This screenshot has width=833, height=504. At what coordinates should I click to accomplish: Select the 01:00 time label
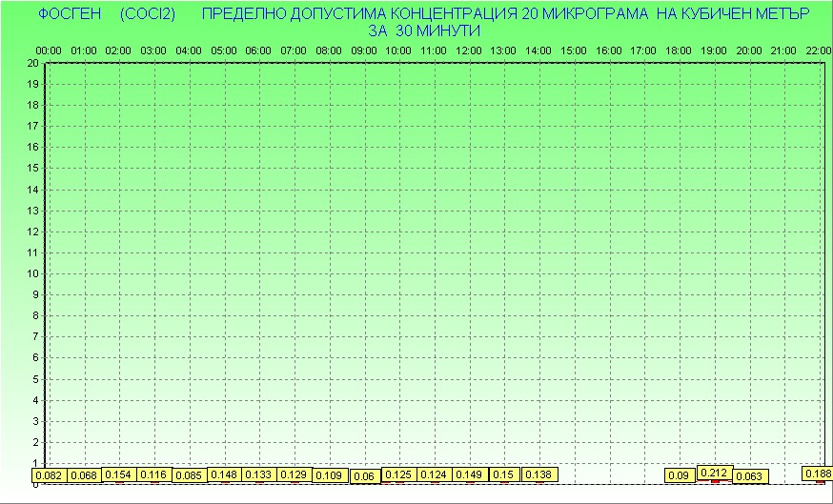click(84, 51)
